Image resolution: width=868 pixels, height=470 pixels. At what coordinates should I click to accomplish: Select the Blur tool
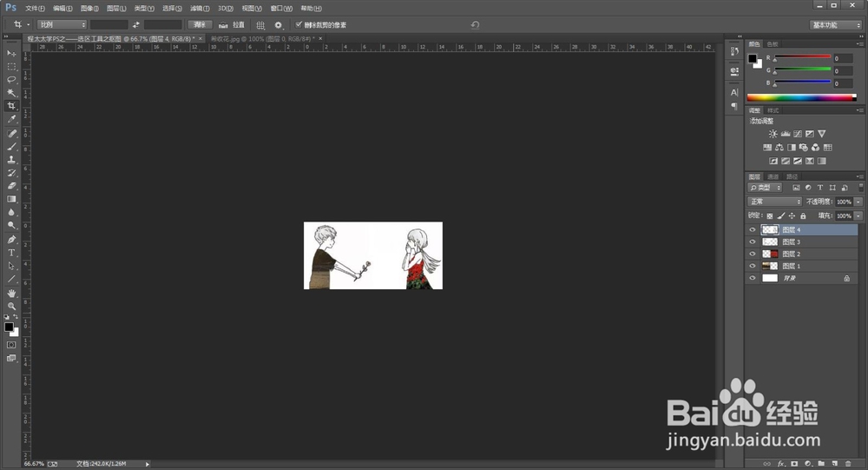click(x=11, y=212)
